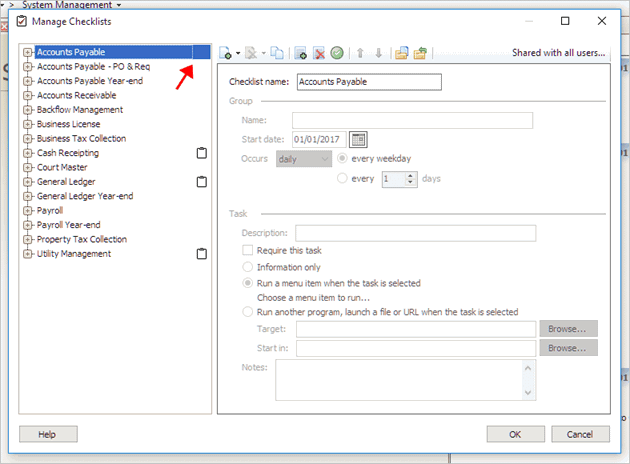
Task: Expand the Backflow Management node
Action: point(27,110)
